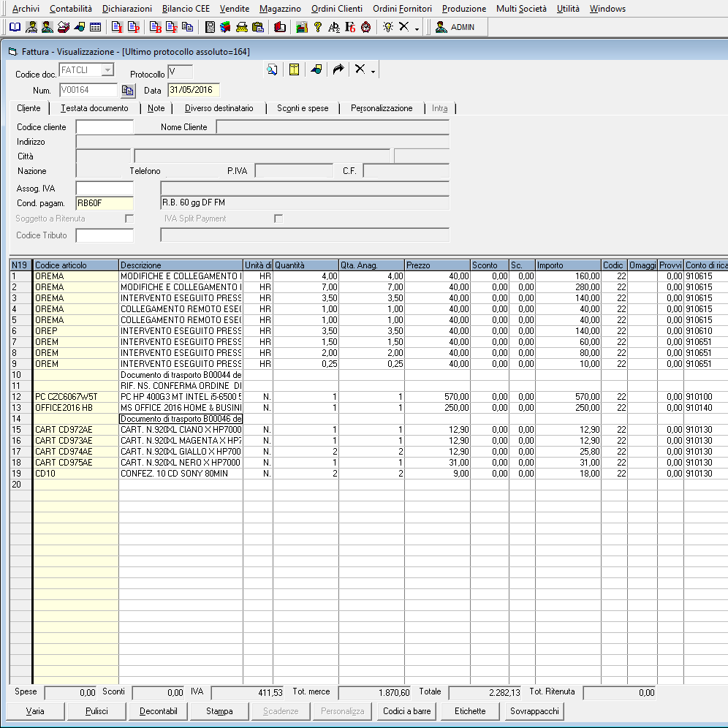Click the Stampa button
The image size is (728, 728).
(219, 710)
